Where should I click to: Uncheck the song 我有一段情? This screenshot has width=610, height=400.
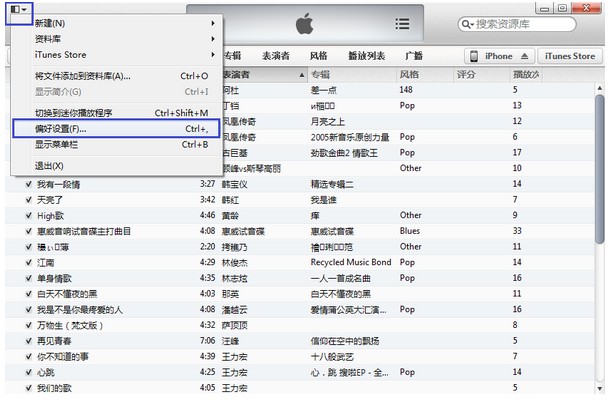[x=28, y=184]
